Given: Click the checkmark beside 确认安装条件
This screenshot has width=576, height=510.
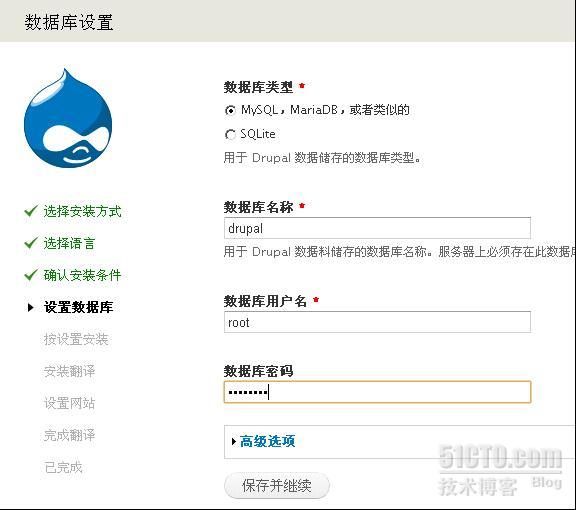Looking at the screenshot, I should (31, 275).
